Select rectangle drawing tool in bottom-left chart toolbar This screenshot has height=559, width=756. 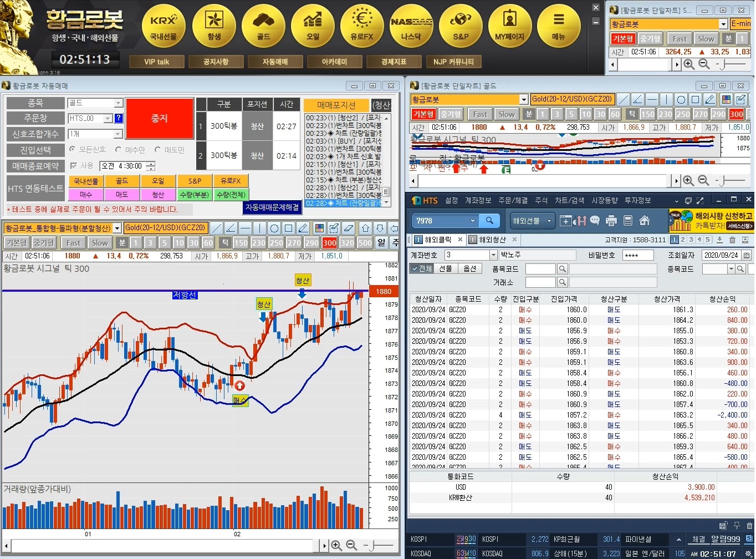pos(289,228)
